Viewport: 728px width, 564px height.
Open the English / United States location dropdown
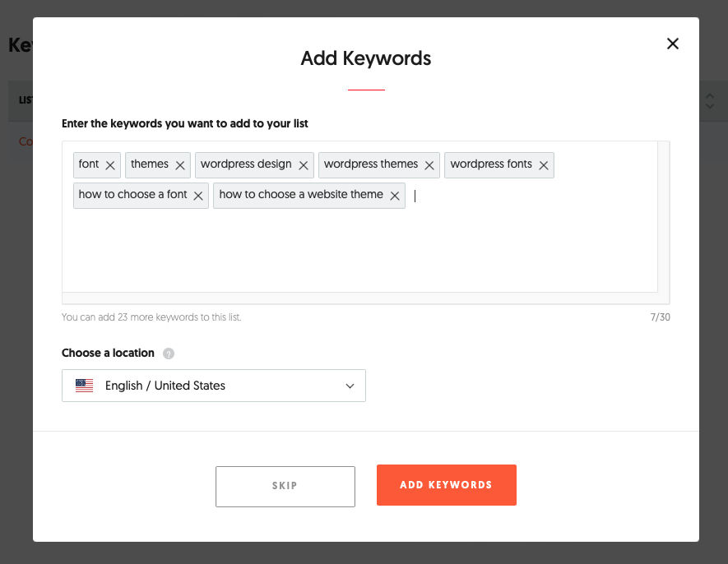click(214, 386)
